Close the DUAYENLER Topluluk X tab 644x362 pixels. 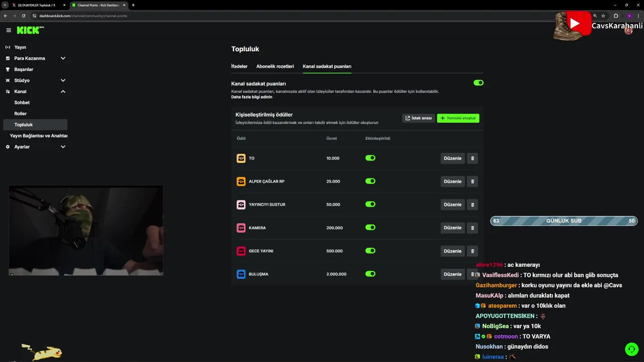(64, 5)
